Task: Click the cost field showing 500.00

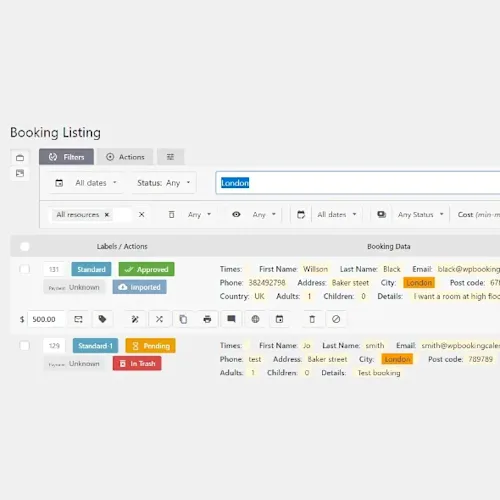Action: point(46,319)
